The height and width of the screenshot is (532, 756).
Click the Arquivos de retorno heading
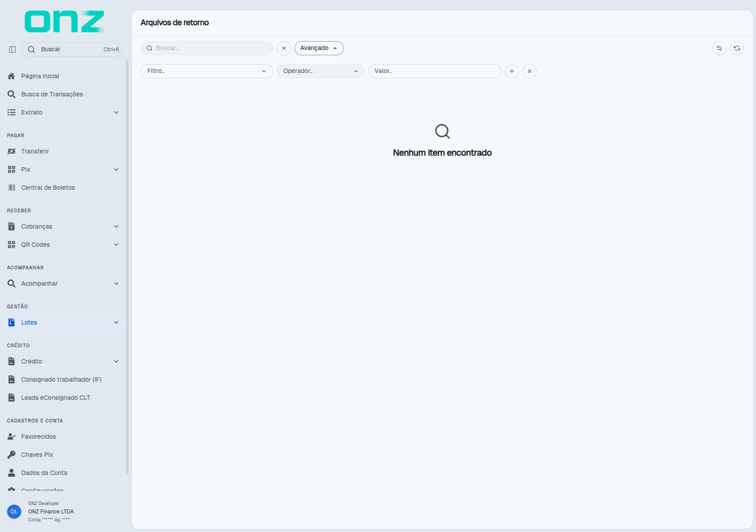tap(175, 23)
